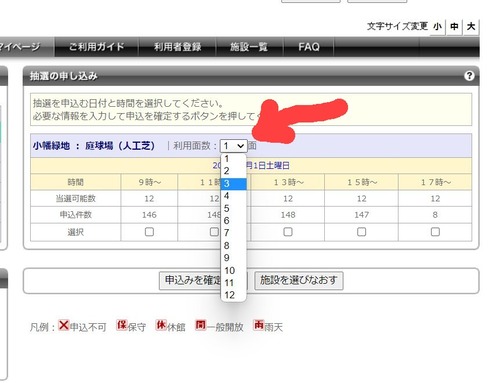Click the 開 general-opening legend icon

coord(200,325)
